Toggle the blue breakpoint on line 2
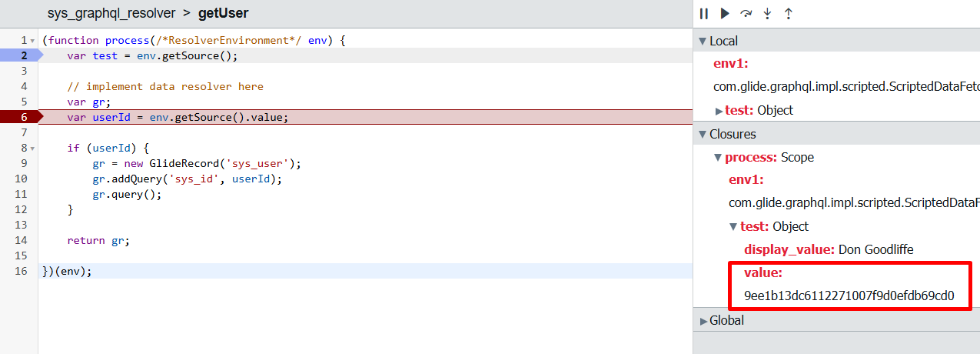980x354 pixels. pyautogui.click(x=18, y=55)
